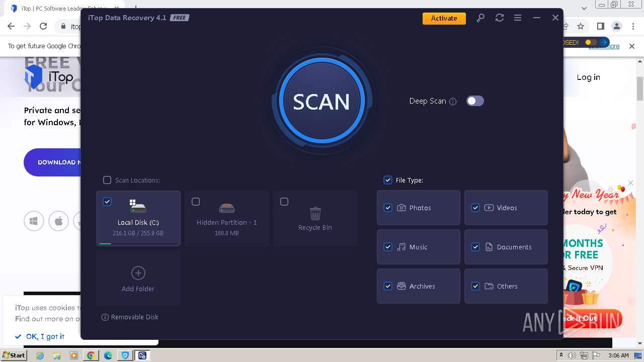Toggle the Deep Scan switch
Image resolution: width=644 pixels, height=362 pixels.
coord(475,101)
